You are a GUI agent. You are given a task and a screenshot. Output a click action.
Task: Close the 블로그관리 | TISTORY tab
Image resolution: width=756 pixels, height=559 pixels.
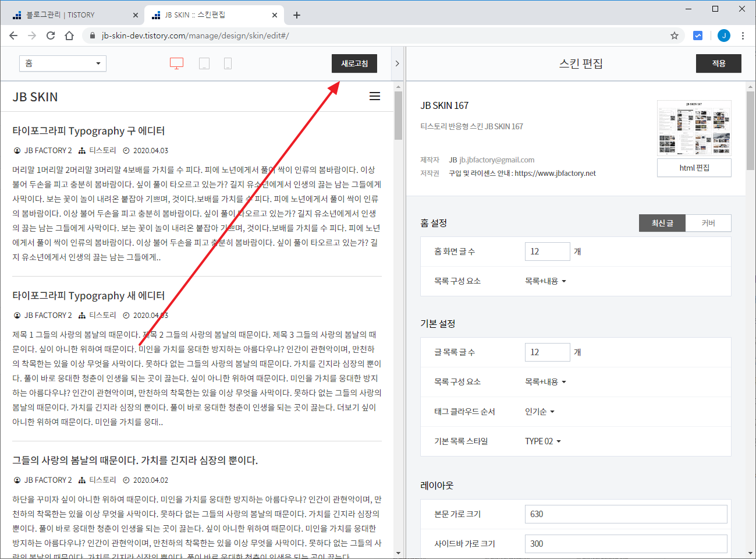[136, 15]
